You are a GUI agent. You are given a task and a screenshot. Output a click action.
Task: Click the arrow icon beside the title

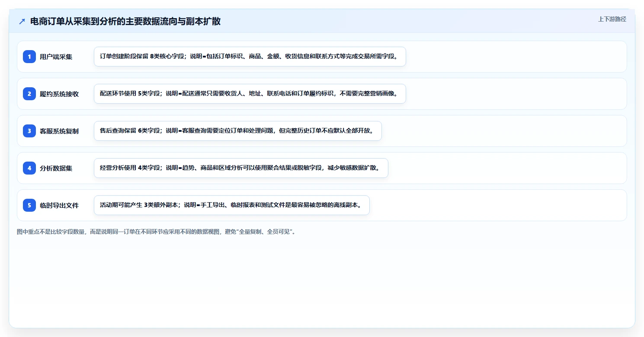tap(22, 21)
